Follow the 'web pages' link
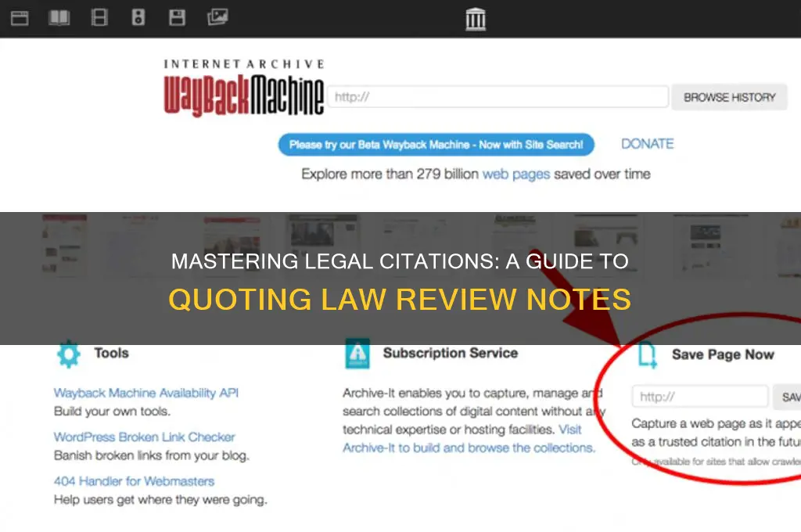 click(516, 174)
